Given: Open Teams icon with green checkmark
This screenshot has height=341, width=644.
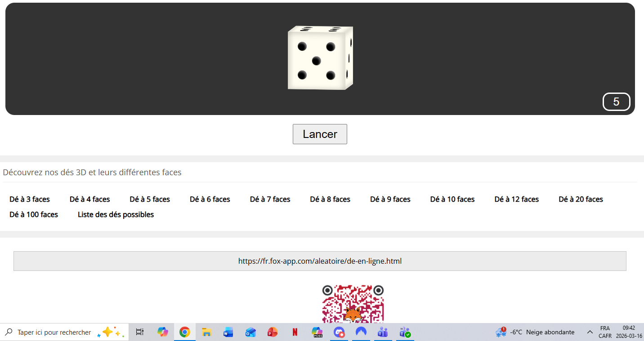Looking at the screenshot, I should point(405,332).
